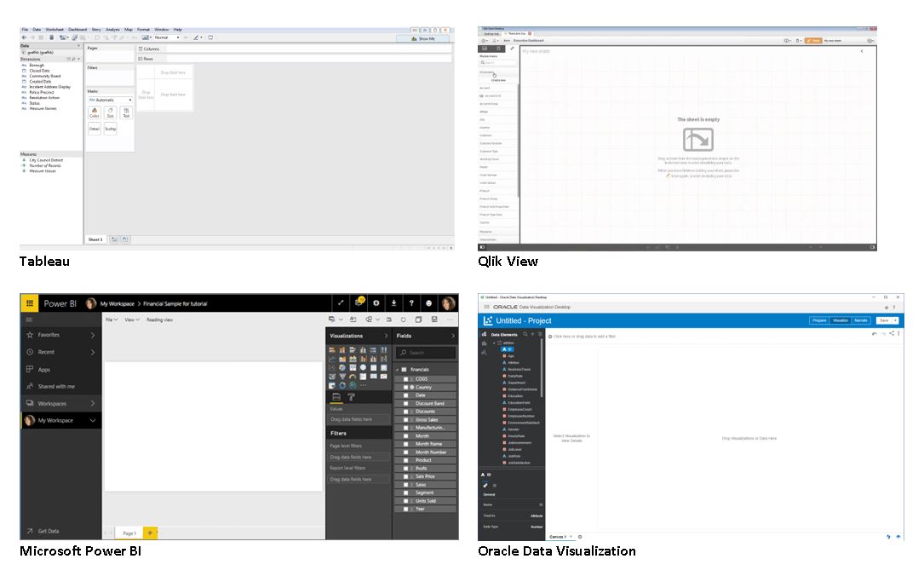Click the Size mark card in Tableau
This screenshot has width=924, height=576.
pyautogui.click(x=110, y=112)
